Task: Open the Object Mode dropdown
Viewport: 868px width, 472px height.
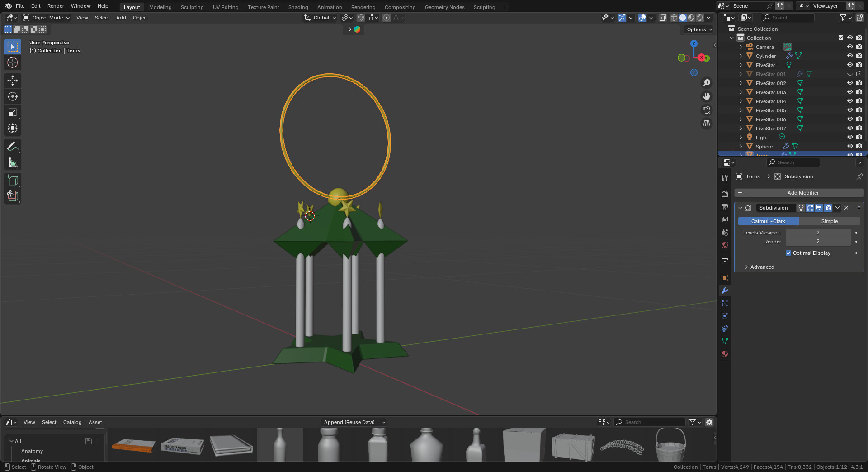Action: [47, 18]
